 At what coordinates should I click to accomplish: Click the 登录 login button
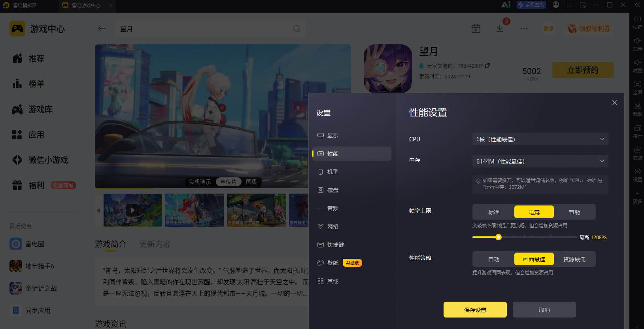549,29
